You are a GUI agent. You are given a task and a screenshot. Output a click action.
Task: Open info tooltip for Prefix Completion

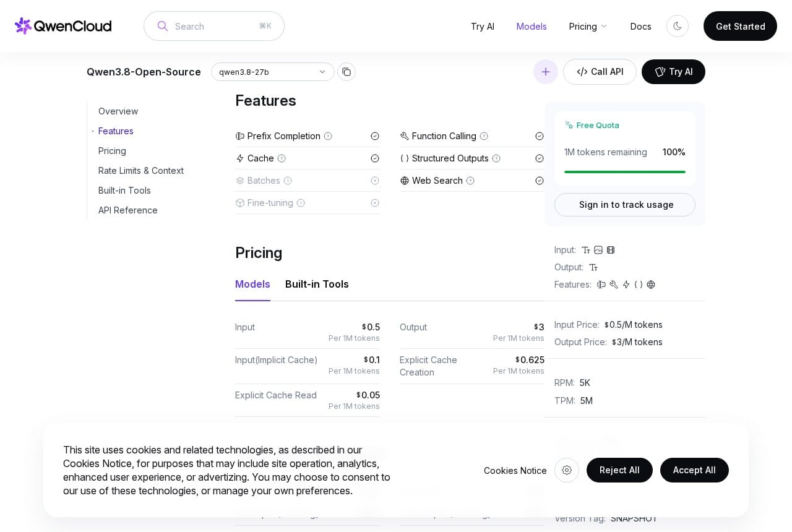tap(328, 136)
